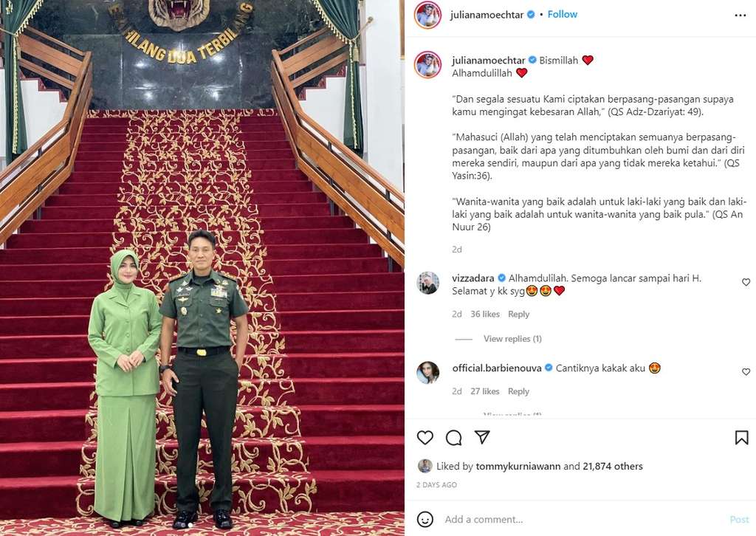Image resolution: width=756 pixels, height=536 pixels.
Task: Open official.barbienouva's profile avatar
Action: (x=428, y=373)
